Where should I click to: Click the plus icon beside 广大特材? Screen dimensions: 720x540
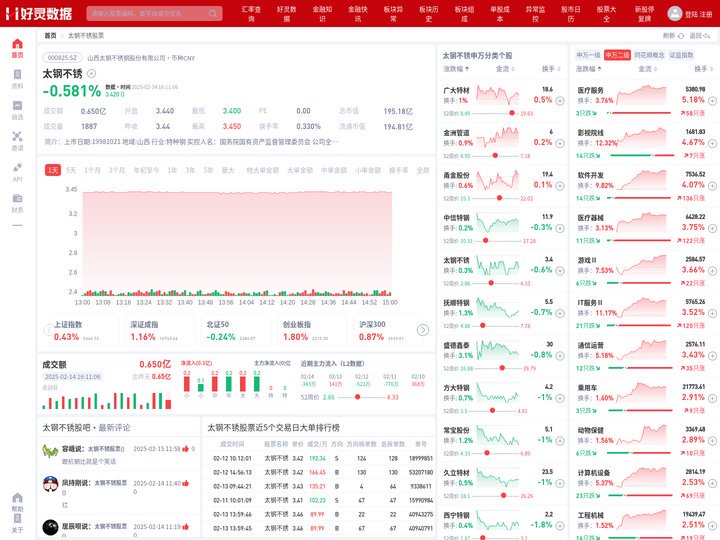click(x=560, y=101)
